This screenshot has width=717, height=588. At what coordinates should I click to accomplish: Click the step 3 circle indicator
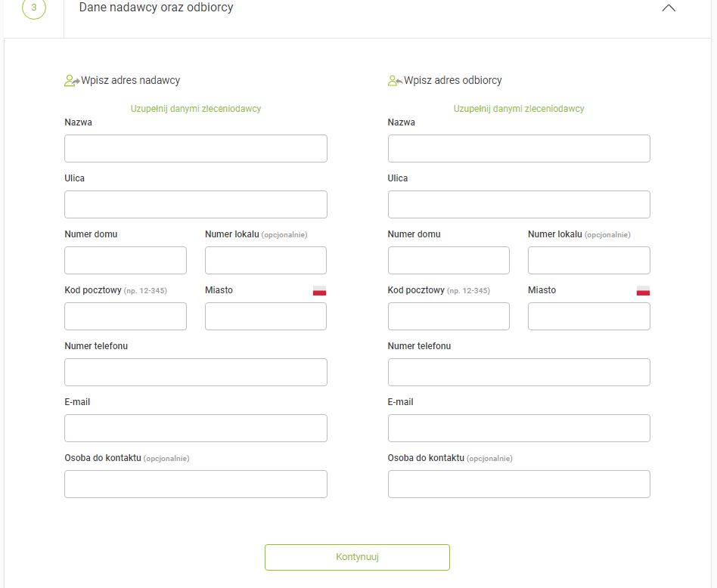(33, 8)
